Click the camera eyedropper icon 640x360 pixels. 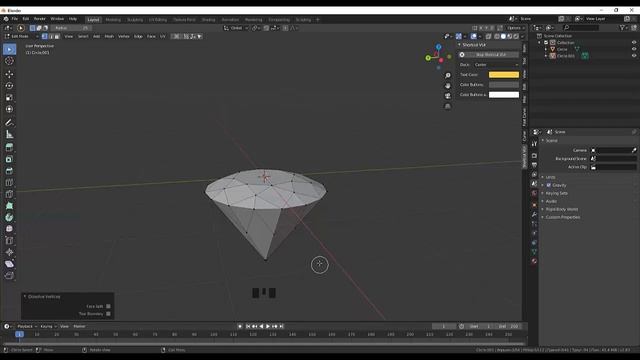pyautogui.click(x=634, y=150)
